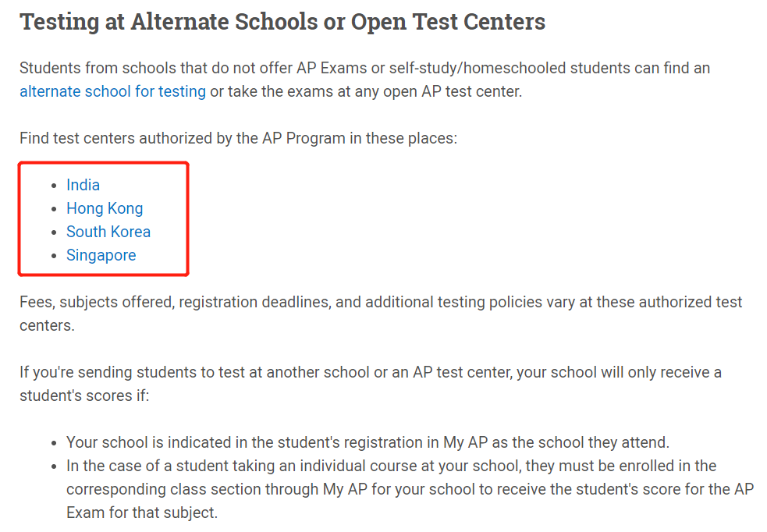This screenshot has height=532, width=767.
Task: Click the bullet dot beside Hong Kong
Action: (x=54, y=209)
